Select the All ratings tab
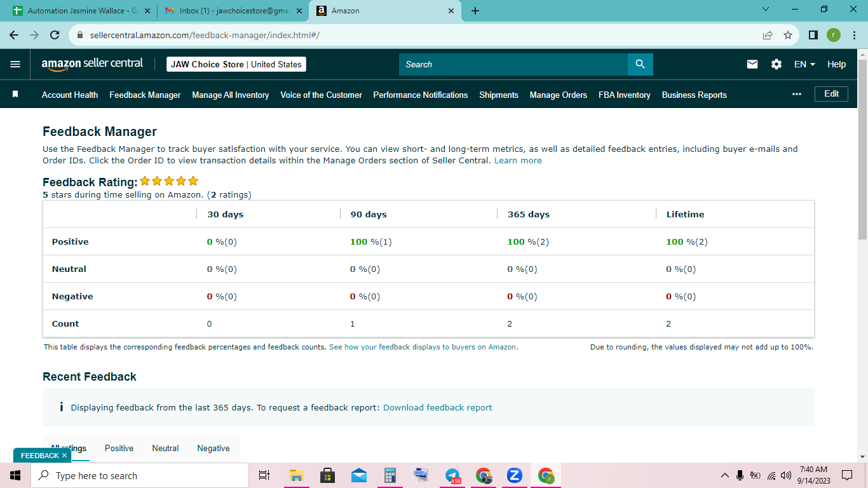 click(69, 448)
